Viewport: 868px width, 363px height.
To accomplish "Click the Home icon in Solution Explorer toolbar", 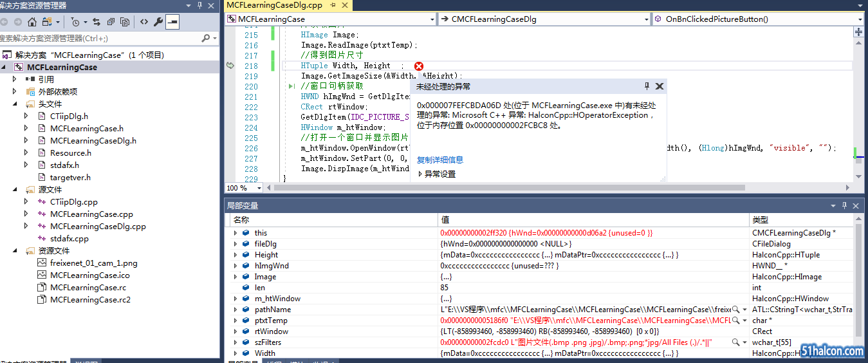I will point(32,22).
